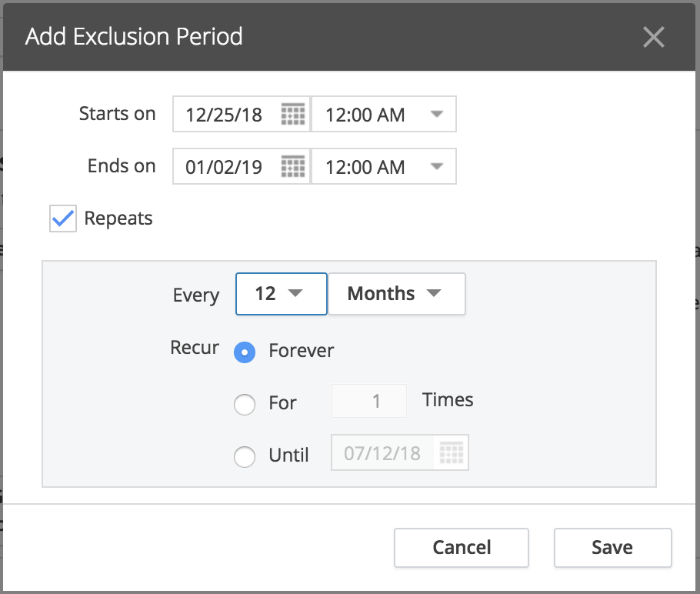
Task: Close the Add Exclusion Period dialog
Action: [654, 37]
